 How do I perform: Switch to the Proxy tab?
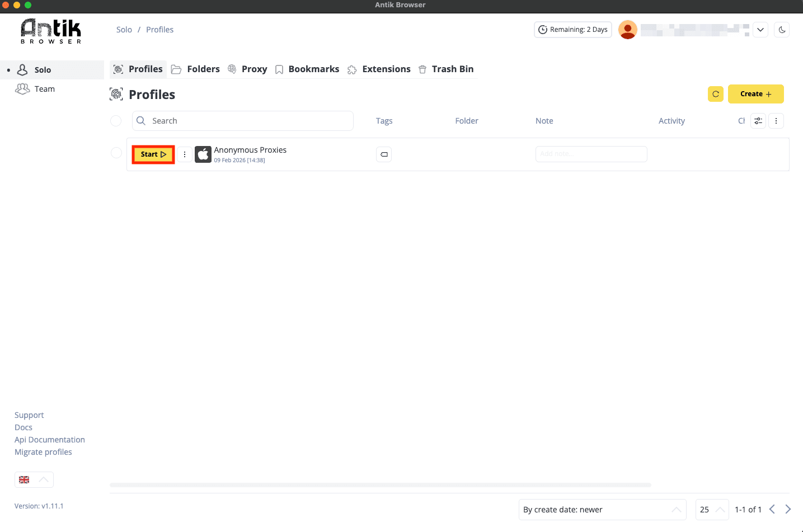pyautogui.click(x=248, y=69)
